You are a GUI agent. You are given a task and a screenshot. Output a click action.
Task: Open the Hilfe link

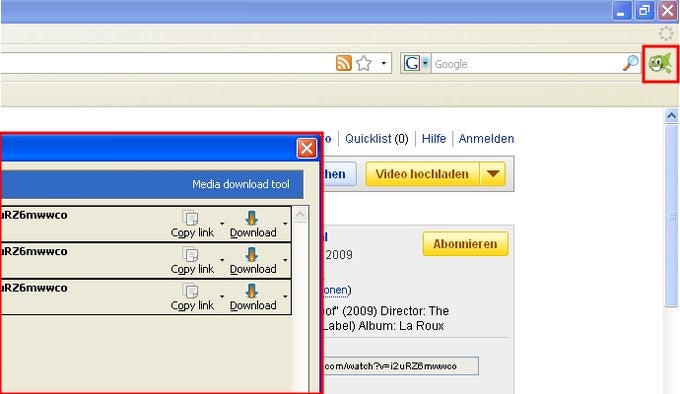click(434, 139)
